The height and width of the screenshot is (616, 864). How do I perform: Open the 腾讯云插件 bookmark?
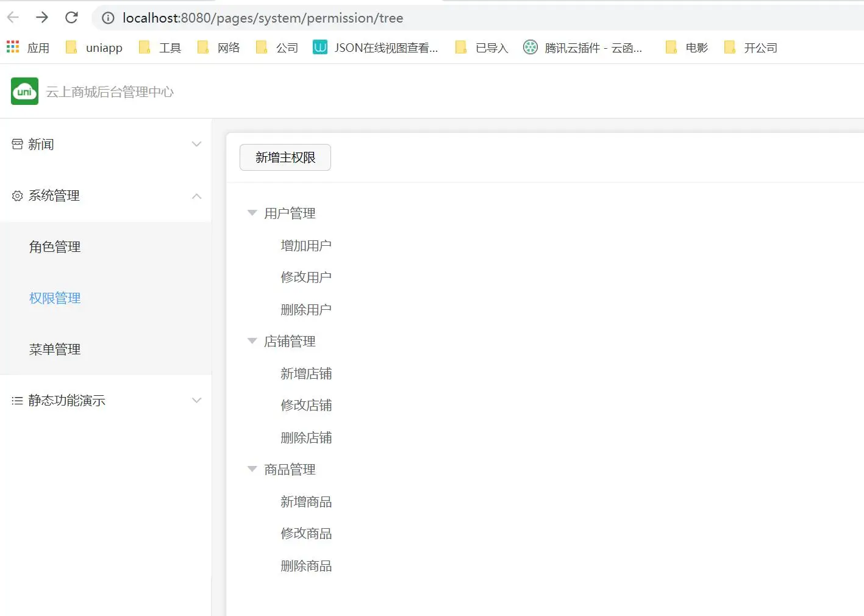point(583,48)
